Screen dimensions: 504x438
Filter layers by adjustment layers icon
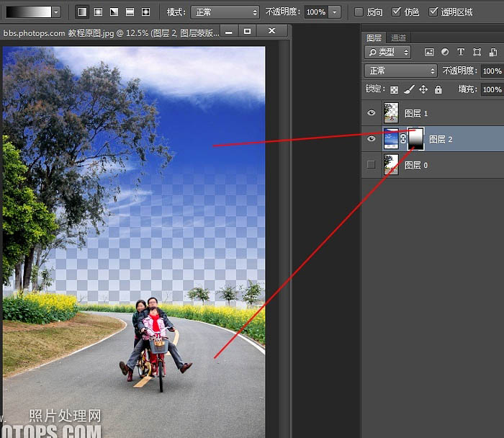(445, 52)
